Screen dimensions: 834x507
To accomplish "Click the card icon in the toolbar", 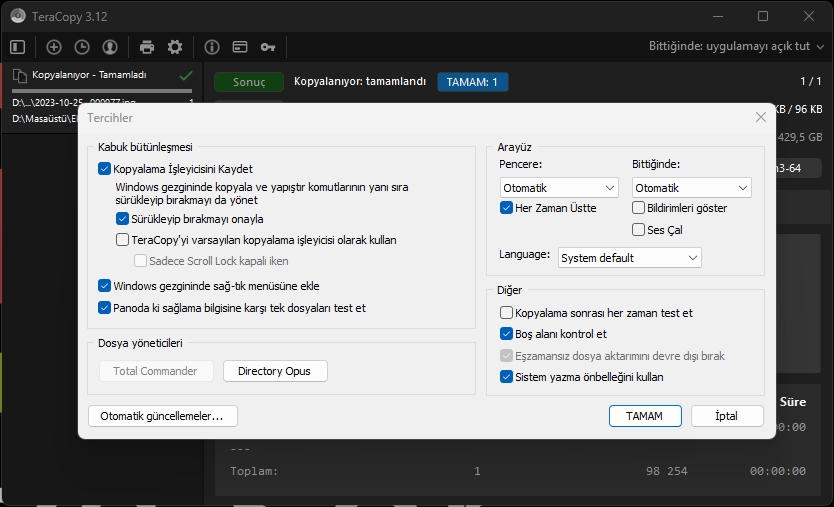I will (240, 47).
